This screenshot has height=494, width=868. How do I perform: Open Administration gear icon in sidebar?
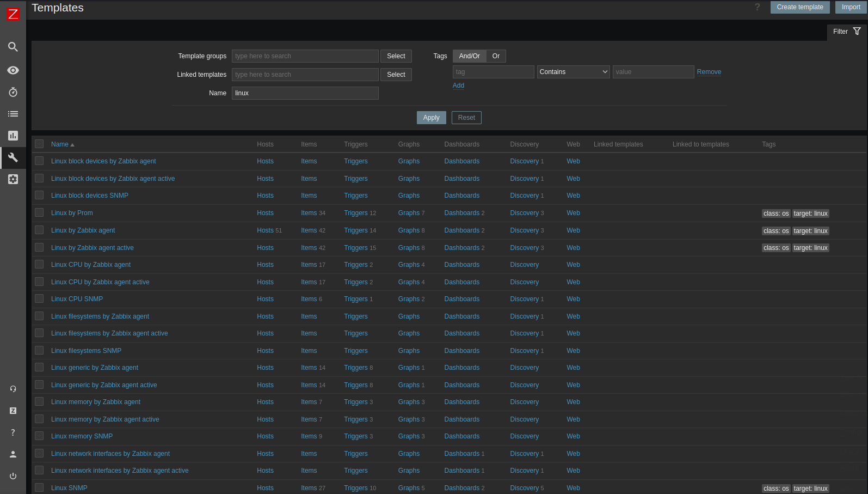pyautogui.click(x=13, y=179)
